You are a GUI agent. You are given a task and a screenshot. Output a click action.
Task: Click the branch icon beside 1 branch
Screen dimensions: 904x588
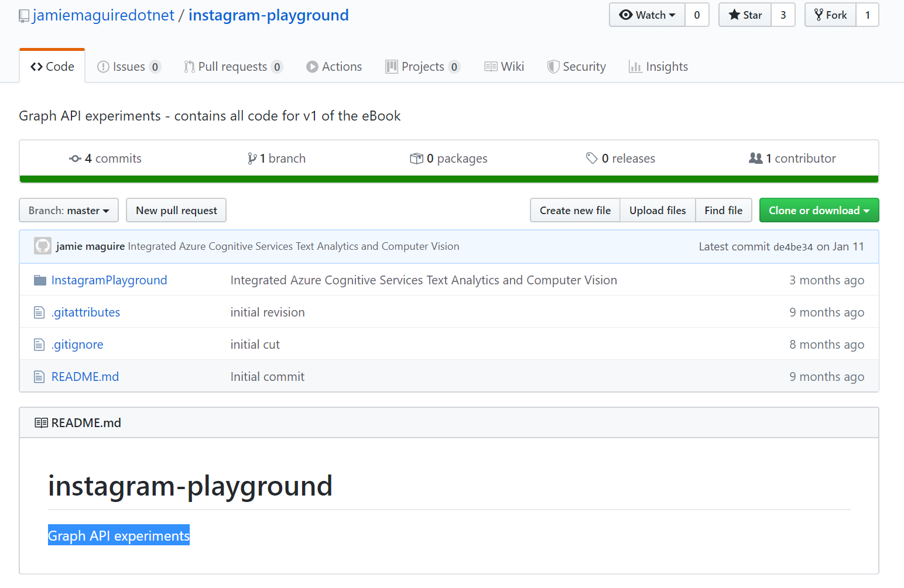(x=252, y=159)
